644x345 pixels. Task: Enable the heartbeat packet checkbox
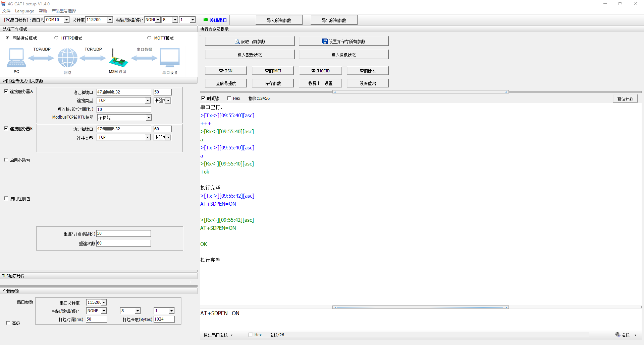coord(6,160)
